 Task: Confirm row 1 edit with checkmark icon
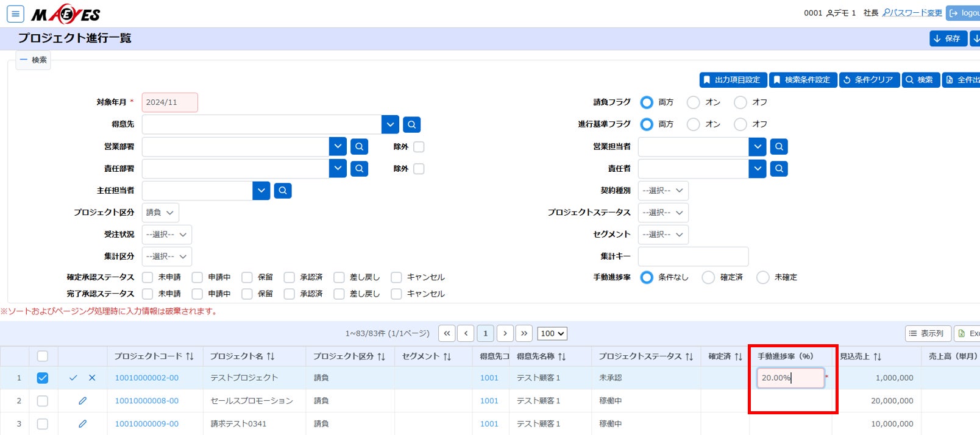pyautogui.click(x=73, y=378)
